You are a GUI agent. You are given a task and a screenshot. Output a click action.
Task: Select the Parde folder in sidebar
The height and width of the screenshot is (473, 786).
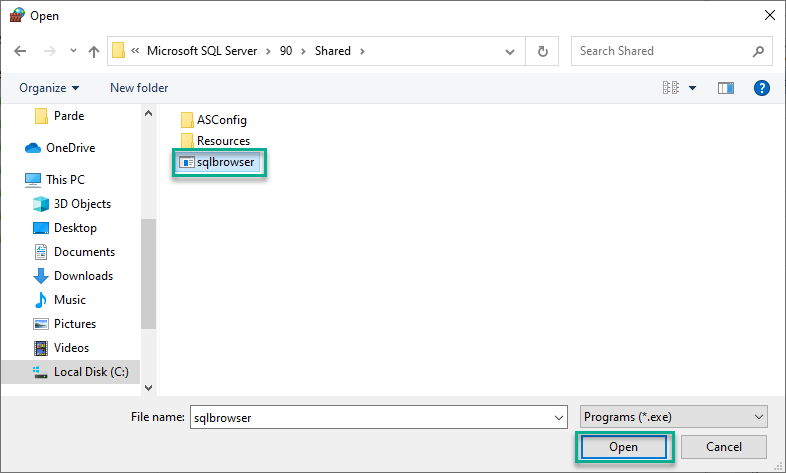click(69, 116)
